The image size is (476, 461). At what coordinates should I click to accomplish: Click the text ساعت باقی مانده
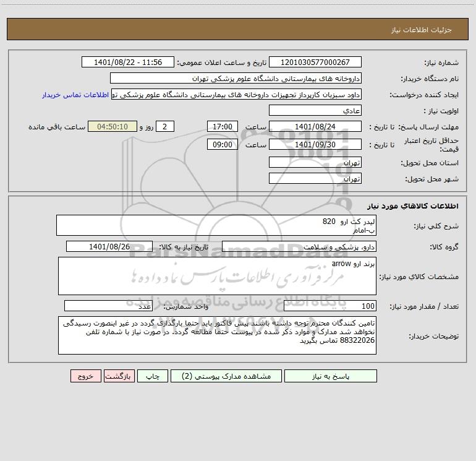point(57,127)
